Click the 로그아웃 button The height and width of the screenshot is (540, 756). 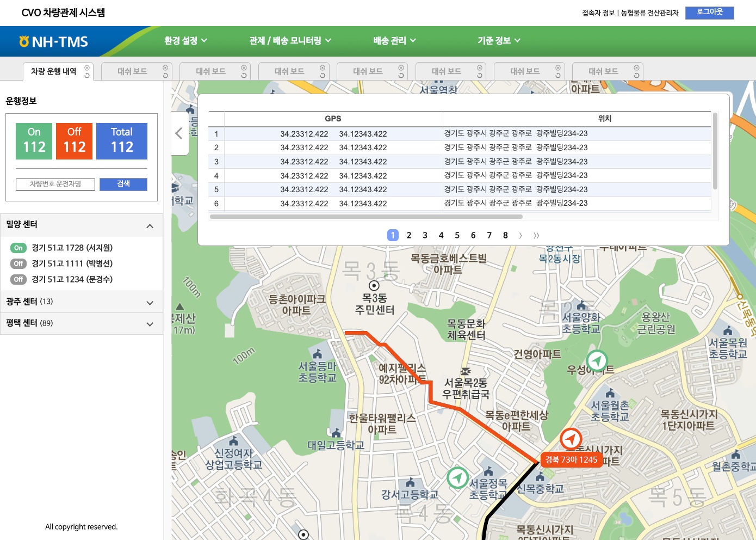pyautogui.click(x=709, y=13)
